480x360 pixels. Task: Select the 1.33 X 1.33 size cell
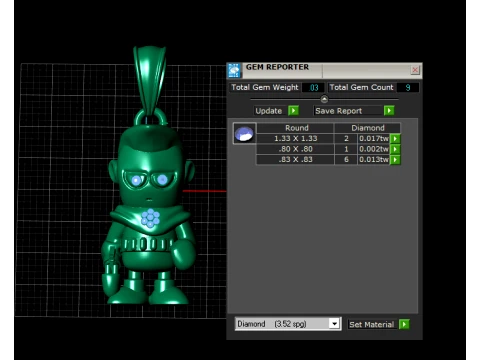point(295,139)
